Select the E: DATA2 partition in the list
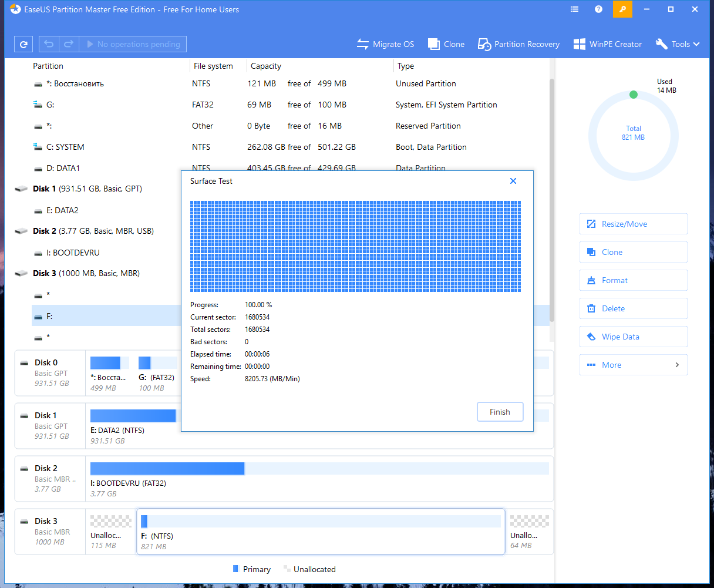Screen dimensions: 714x588 [63, 210]
